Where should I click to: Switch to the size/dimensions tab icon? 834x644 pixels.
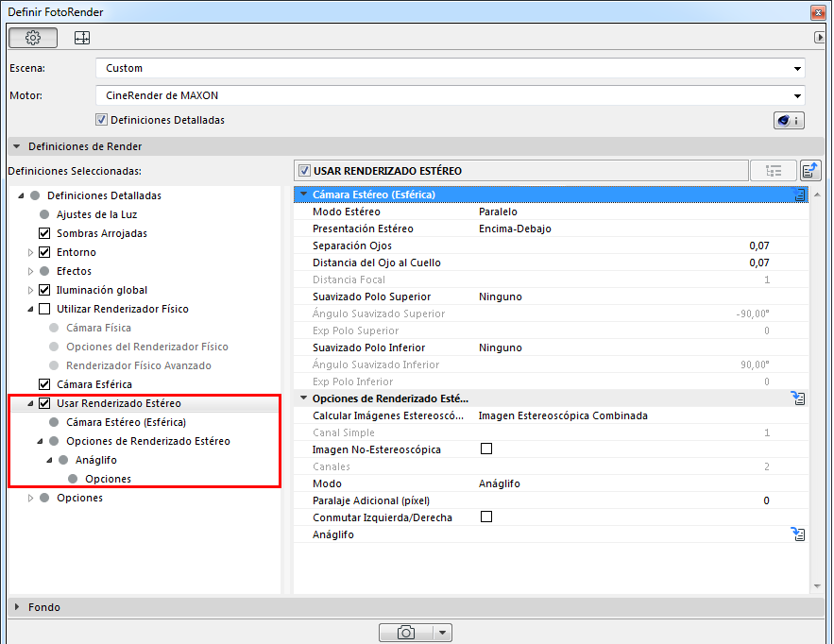click(82, 38)
